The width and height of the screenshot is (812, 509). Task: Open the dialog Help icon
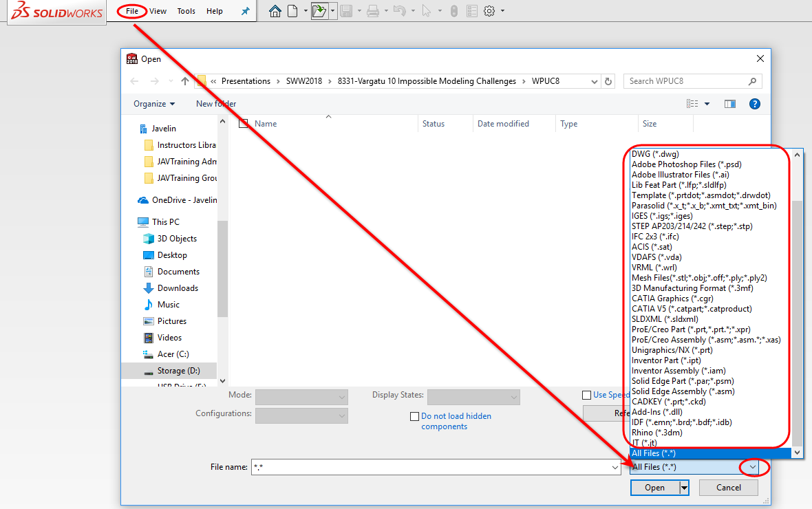tap(755, 104)
